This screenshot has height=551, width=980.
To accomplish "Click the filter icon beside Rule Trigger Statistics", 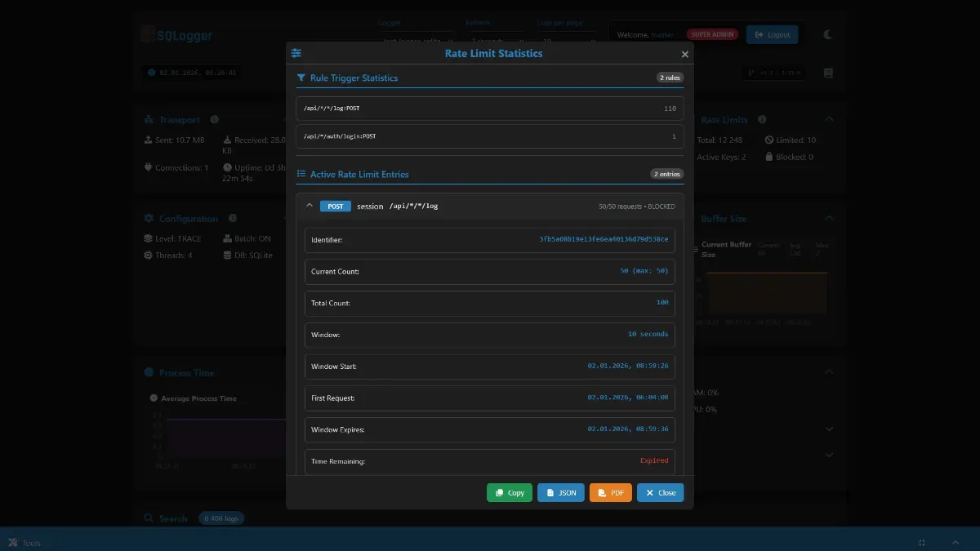I will (301, 78).
